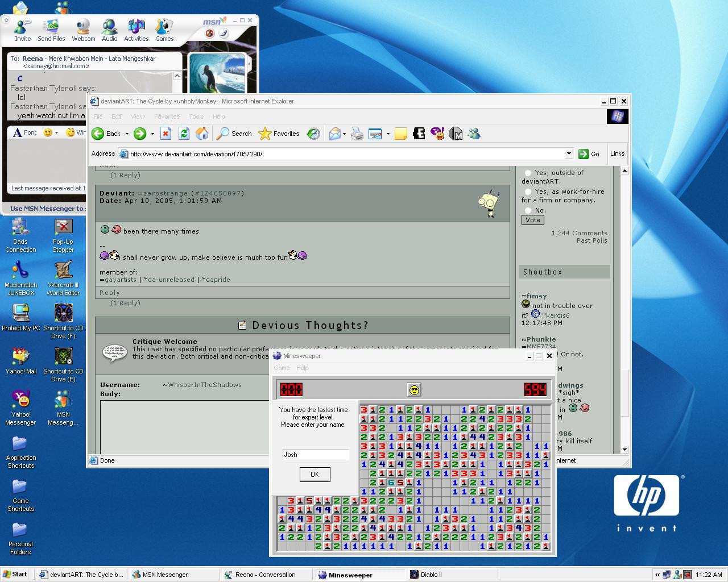Click the Minesweeper smiley face reset button
Viewport: 728px width, 582px height.
[414, 390]
